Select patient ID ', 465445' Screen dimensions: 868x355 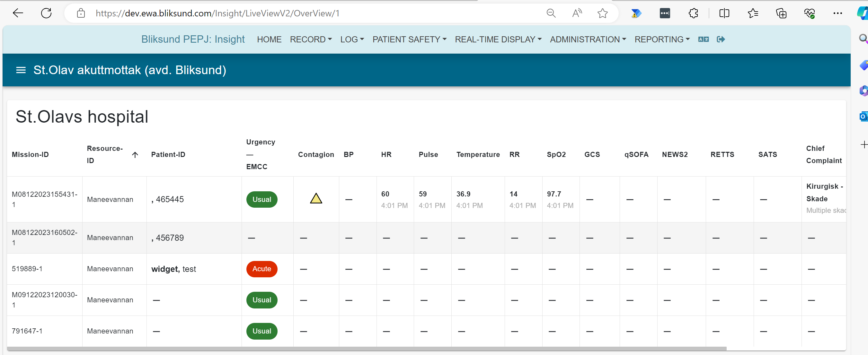(x=167, y=199)
